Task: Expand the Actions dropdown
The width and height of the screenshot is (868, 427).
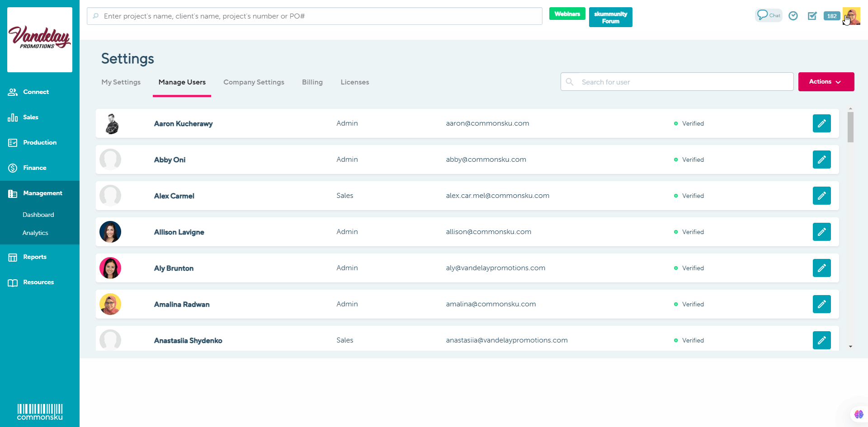Action: [826, 82]
